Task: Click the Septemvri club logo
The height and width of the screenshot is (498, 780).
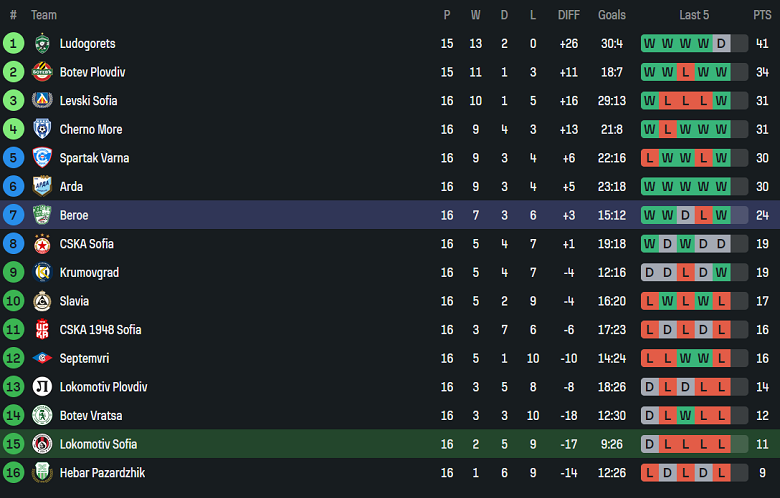Action: pyautogui.click(x=42, y=358)
